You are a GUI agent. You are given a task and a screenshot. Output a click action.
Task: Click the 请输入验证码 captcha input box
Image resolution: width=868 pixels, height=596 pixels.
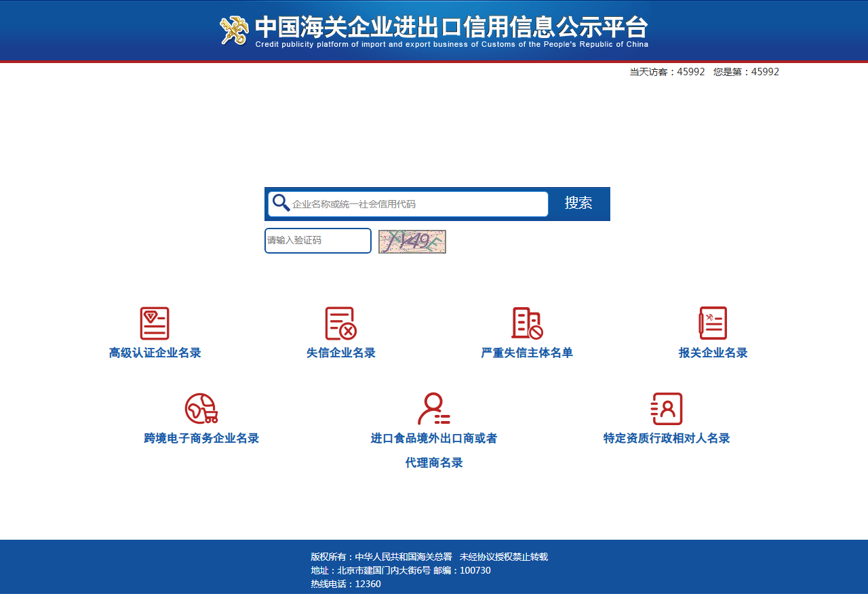(317, 241)
